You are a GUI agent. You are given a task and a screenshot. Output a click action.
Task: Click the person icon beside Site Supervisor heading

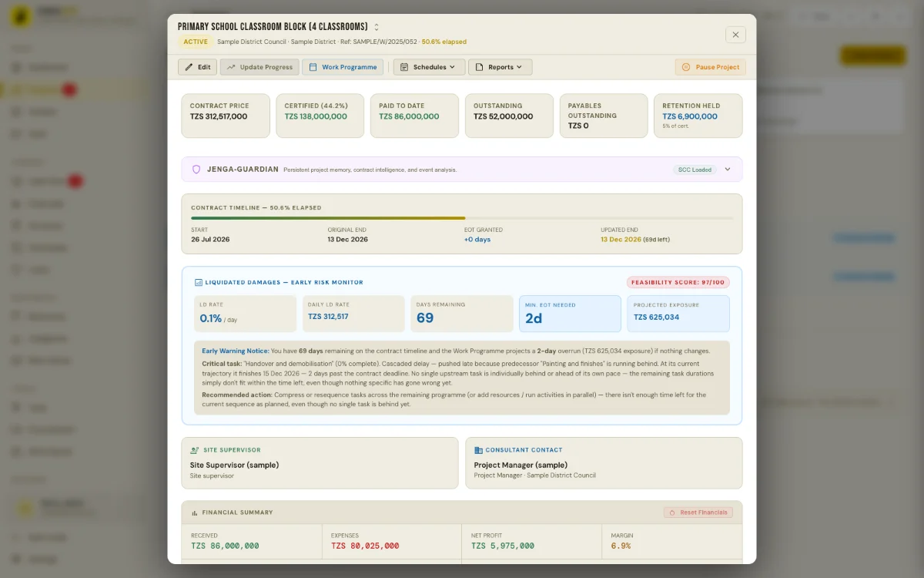click(x=194, y=450)
